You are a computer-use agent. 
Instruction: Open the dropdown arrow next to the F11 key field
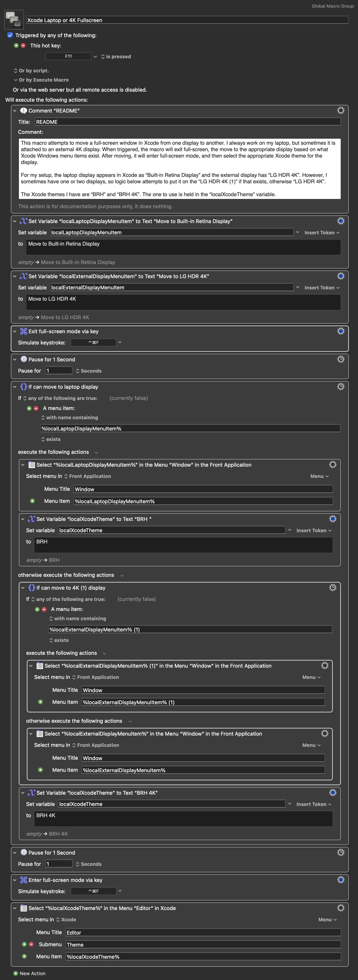95,57
